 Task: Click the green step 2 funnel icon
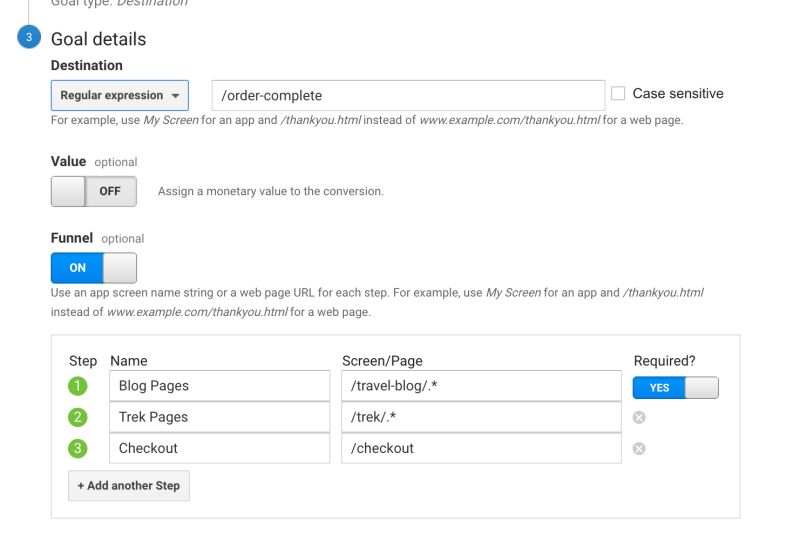[78, 417]
